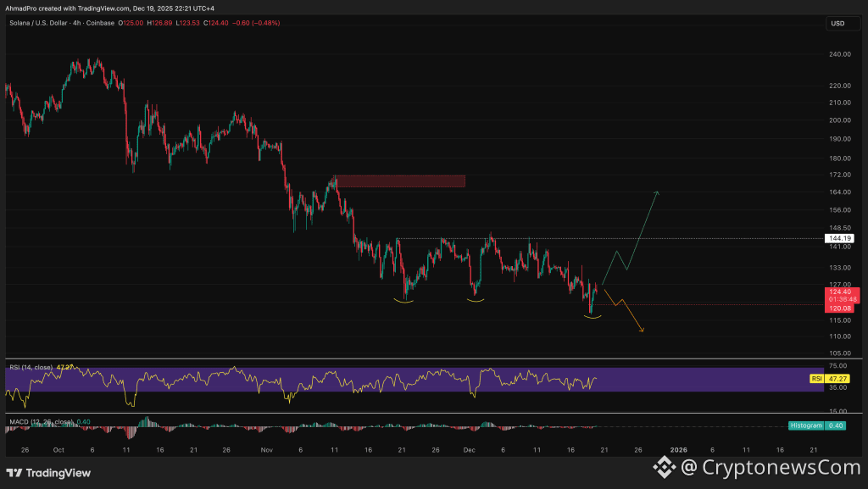The height and width of the screenshot is (489, 868).
Task: Click the 2026 label on time axis
Action: point(678,450)
